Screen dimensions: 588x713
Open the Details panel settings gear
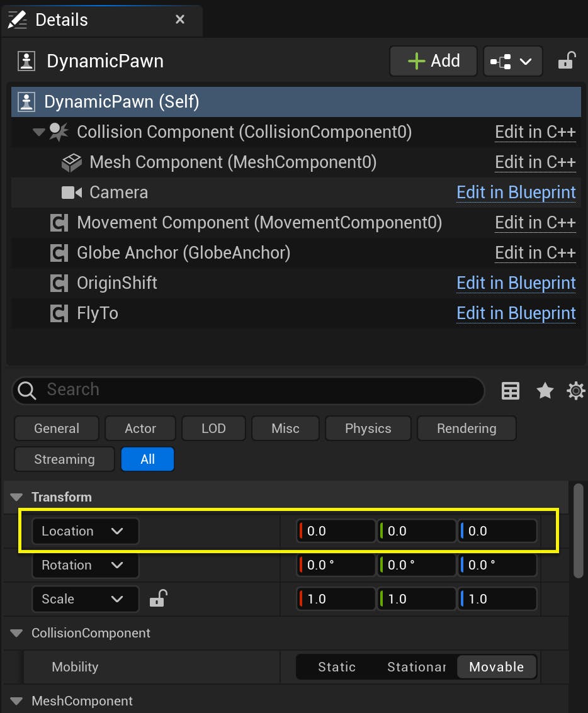pos(575,390)
